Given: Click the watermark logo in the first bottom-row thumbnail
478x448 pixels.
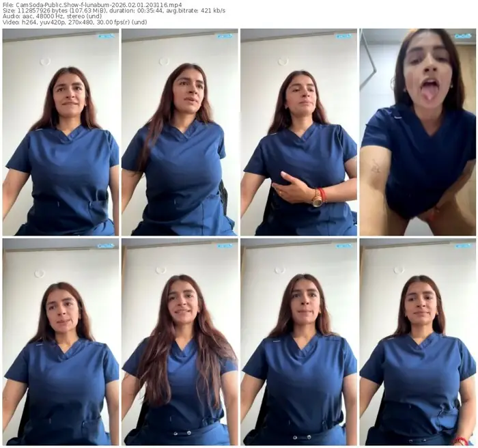Looking at the screenshot, I should pyautogui.click(x=105, y=245).
